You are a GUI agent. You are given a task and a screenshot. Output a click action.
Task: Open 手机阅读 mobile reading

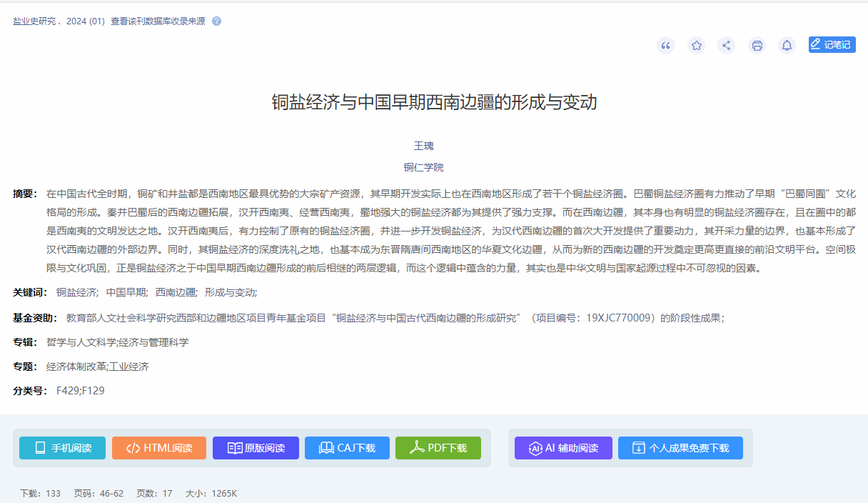62,448
